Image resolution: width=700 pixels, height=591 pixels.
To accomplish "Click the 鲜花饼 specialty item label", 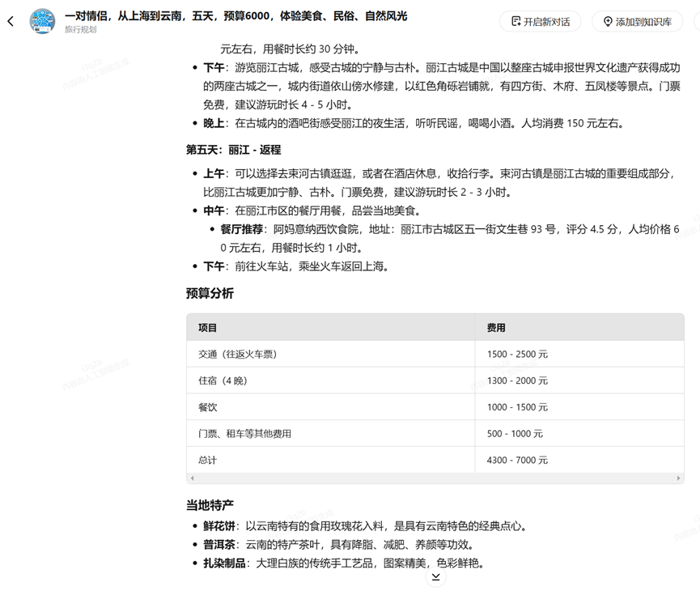I will click(219, 525).
